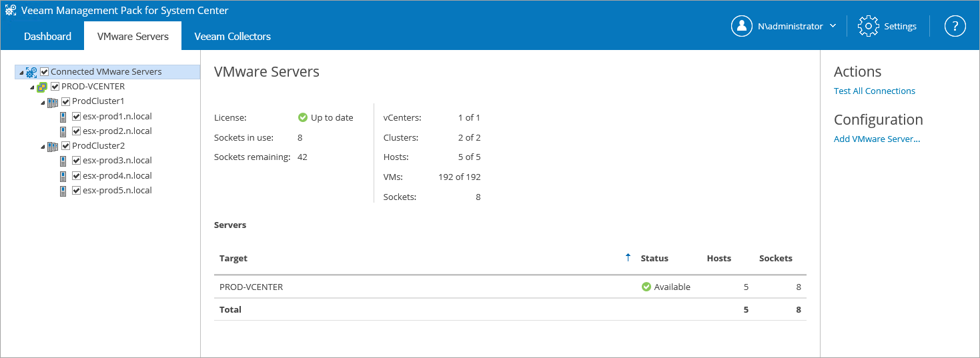Click the Add VMware Server link
980x358 pixels.
point(877,139)
